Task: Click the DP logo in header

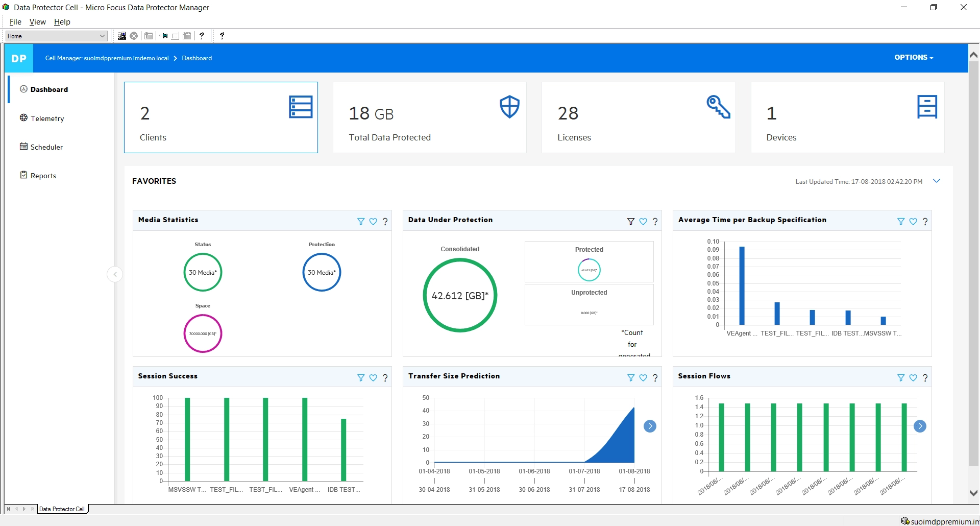Action: 19,58
